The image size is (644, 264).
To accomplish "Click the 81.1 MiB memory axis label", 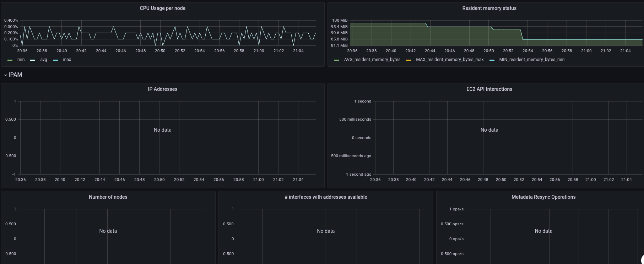I will coord(339,45).
